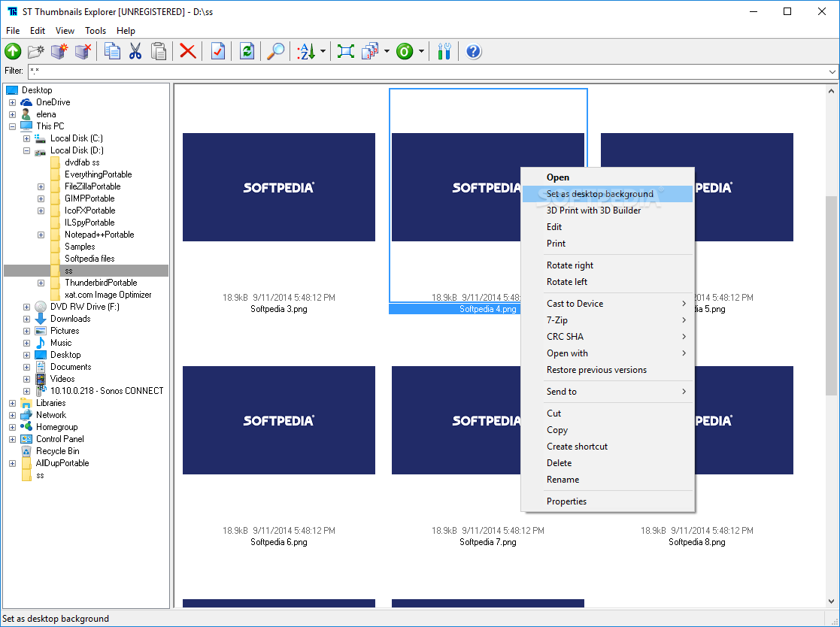Choose Set as desktop background
Screen dimensions: 840x627
[x=608, y=194]
